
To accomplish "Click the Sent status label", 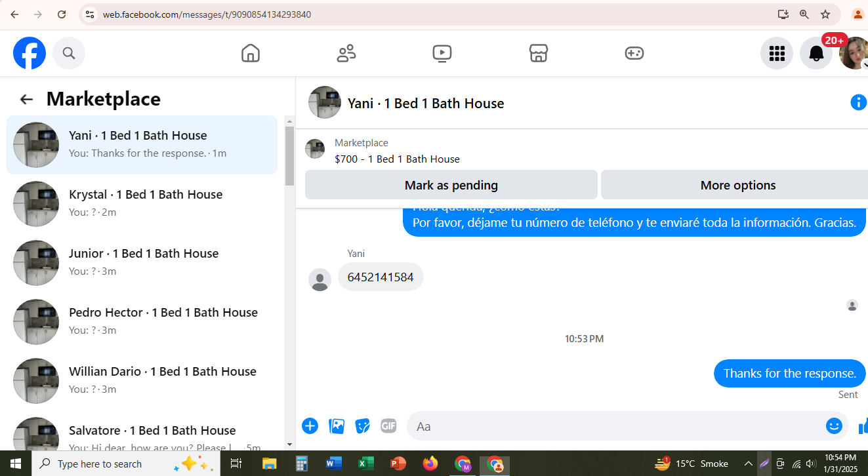I will (848, 394).
